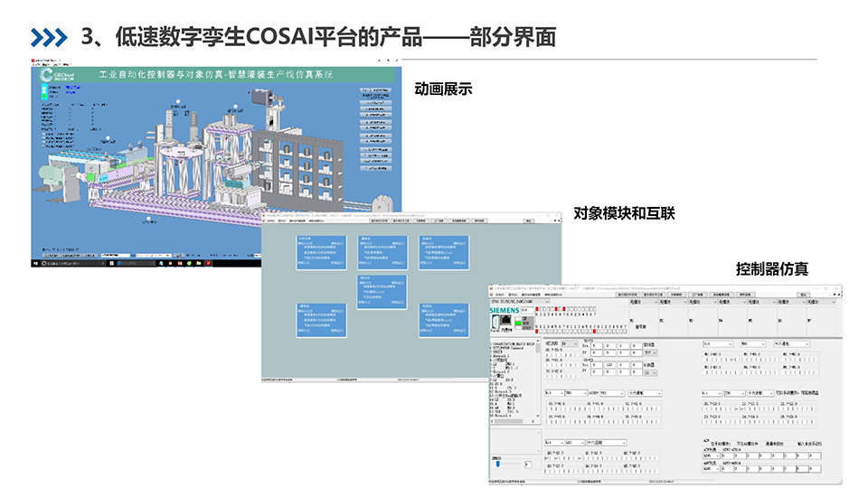Click the SIEMENS logo in controller window
Image resolution: width=868 pixels, height=488 pixels.
point(505,310)
